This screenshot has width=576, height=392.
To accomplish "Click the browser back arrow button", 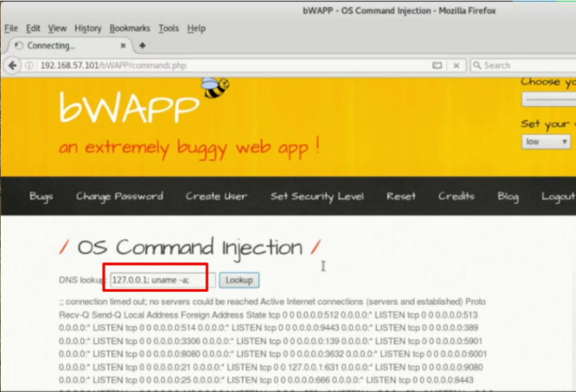I will coord(12,66).
